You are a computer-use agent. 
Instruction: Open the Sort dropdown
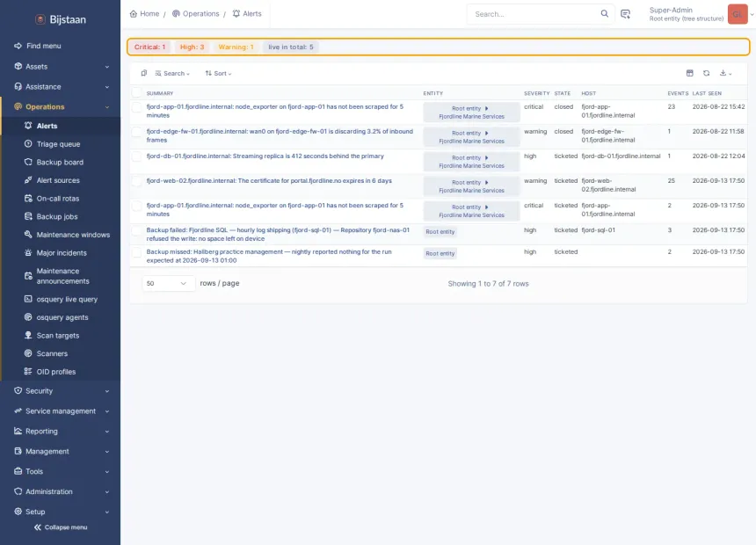click(x=218, y=73)
